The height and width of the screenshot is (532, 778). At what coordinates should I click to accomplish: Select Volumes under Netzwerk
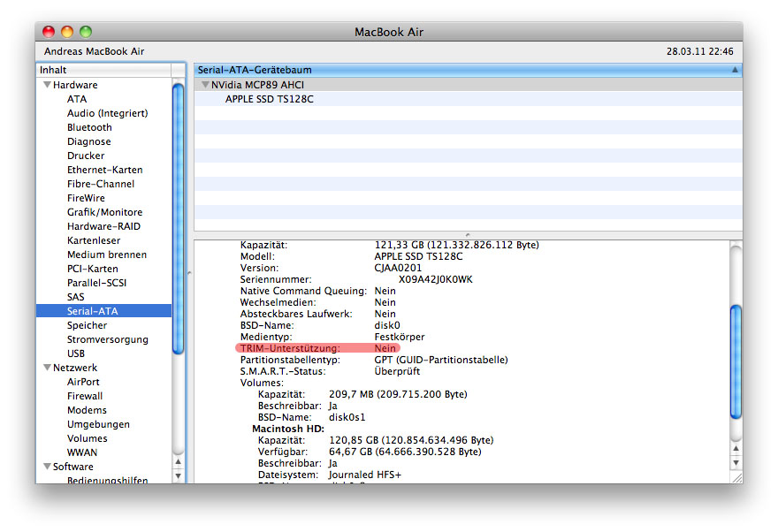(87, 438)
